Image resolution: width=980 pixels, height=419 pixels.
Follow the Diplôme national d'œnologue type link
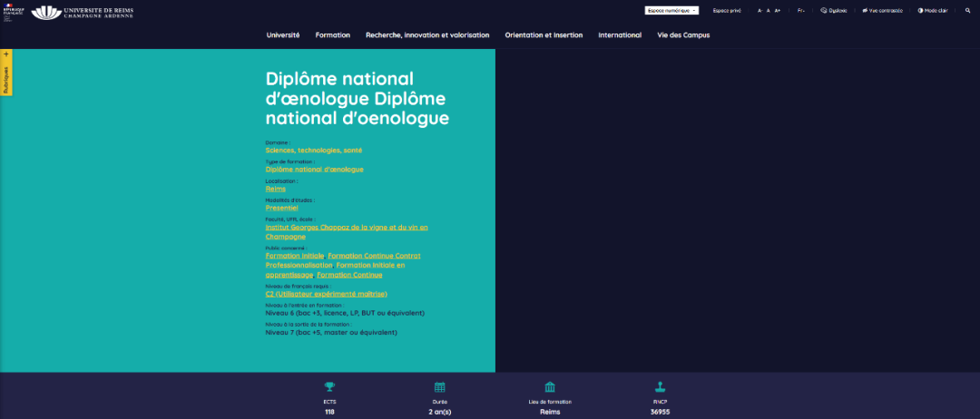[x=314, y=170]
